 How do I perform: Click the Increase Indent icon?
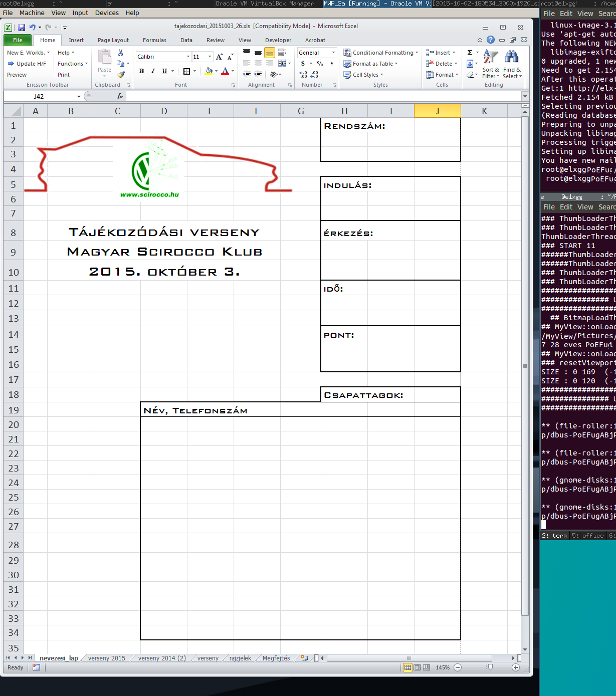pos(258,75)
